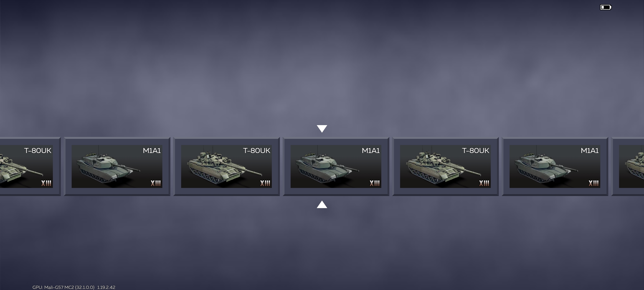Click the downward-pointing triangle above the carousel
The height and width of the screenshot is (290, 644).
pos(322,129)
